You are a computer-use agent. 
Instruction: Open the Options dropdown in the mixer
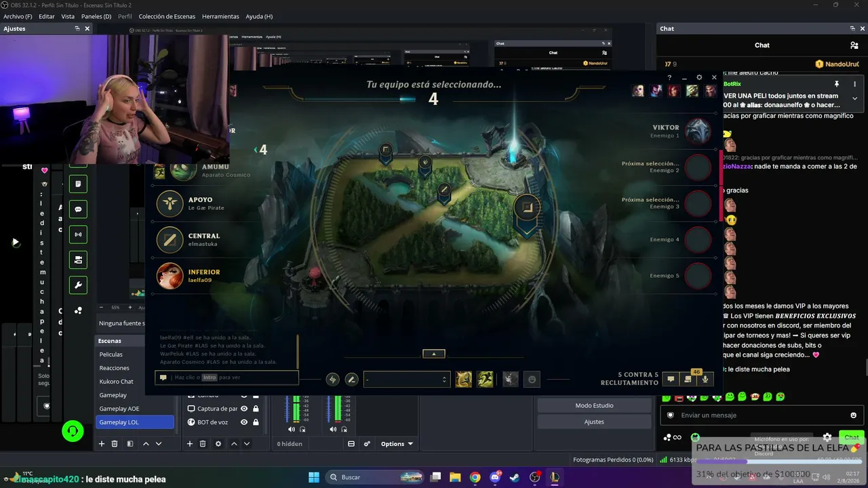397,444
